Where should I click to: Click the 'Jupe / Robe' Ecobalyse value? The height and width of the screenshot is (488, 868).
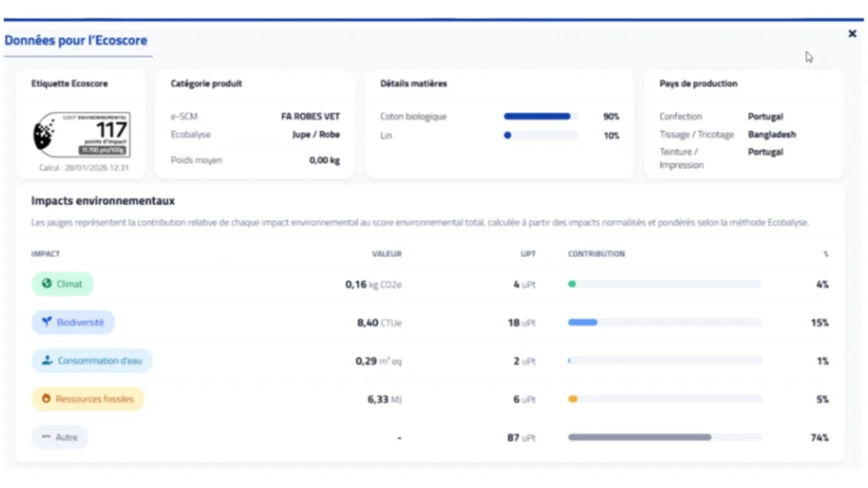[315, 135]
